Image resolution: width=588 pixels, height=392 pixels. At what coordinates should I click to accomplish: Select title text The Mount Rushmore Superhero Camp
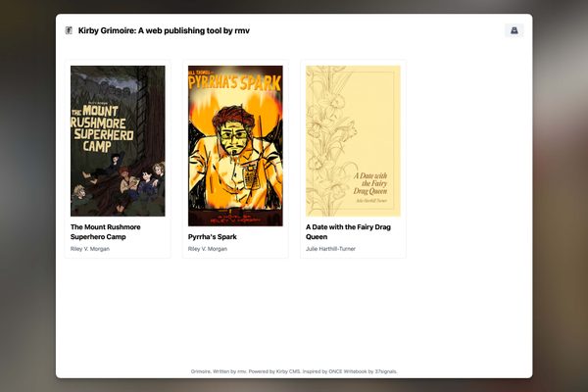click(106, 232)
